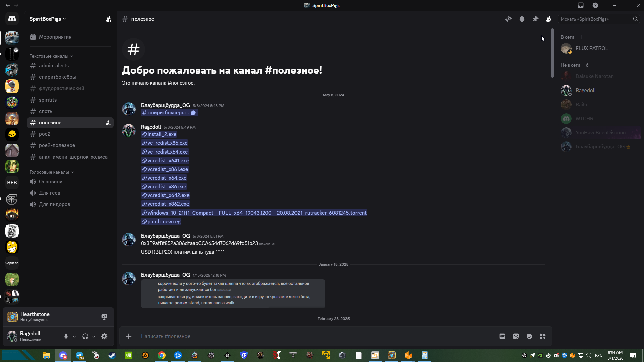
Task: Open the Threads icon in channel header
Action: click(508, 19)
